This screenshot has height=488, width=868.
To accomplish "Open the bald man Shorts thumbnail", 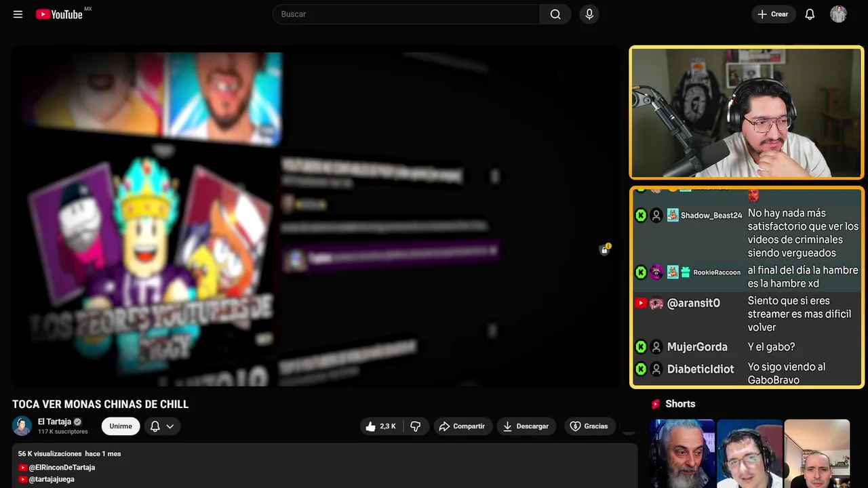I will point(816,453).
